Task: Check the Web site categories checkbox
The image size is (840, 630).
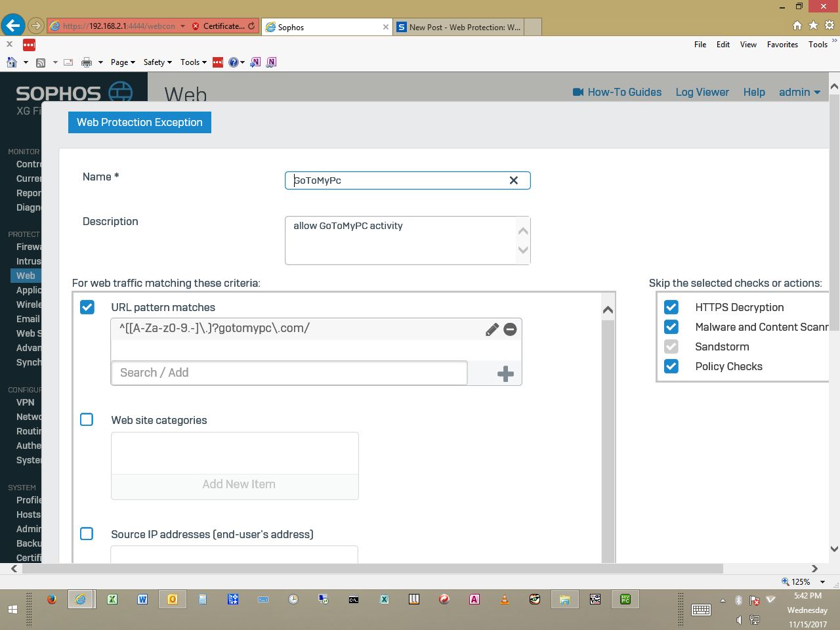Action: click(87, 419)
